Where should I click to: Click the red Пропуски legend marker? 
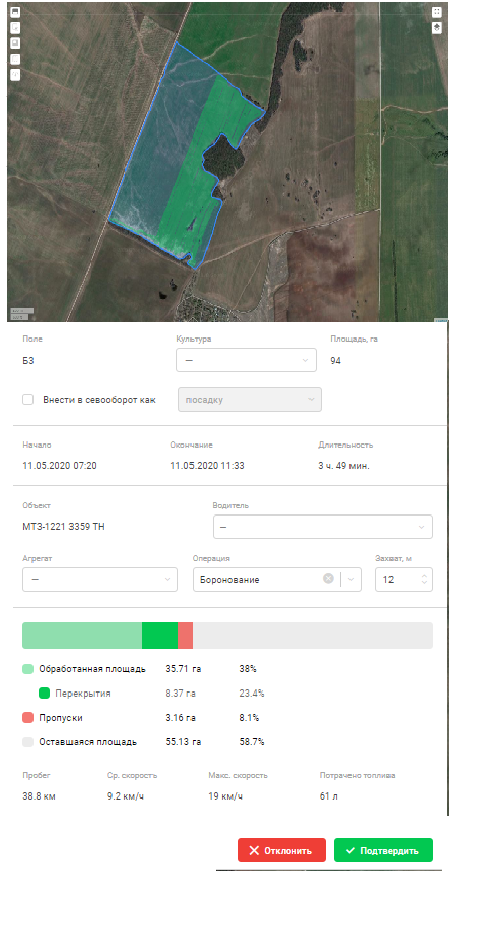click(x=28, y=718)
